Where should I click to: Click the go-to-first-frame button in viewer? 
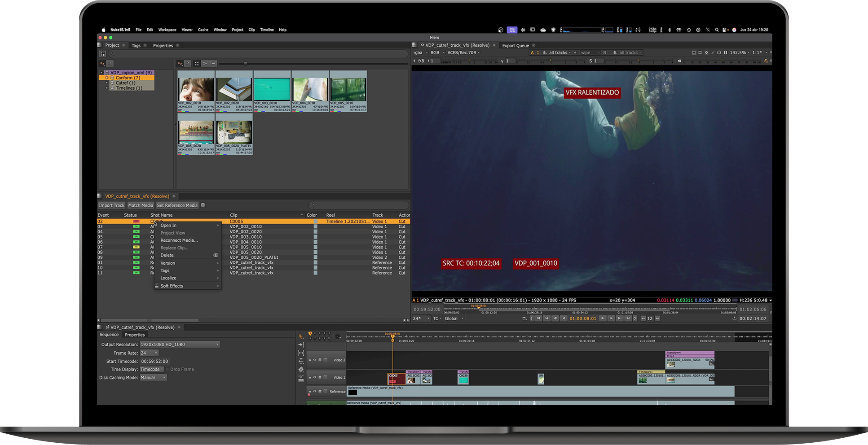click(x=538, y=318)
